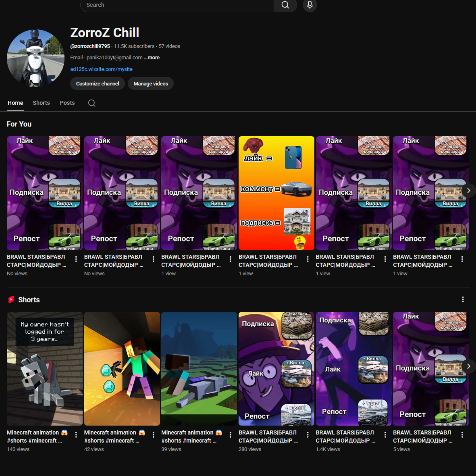Open channel search magnifier icon
This screenshot has height=476, width=476.
[91, 103]
